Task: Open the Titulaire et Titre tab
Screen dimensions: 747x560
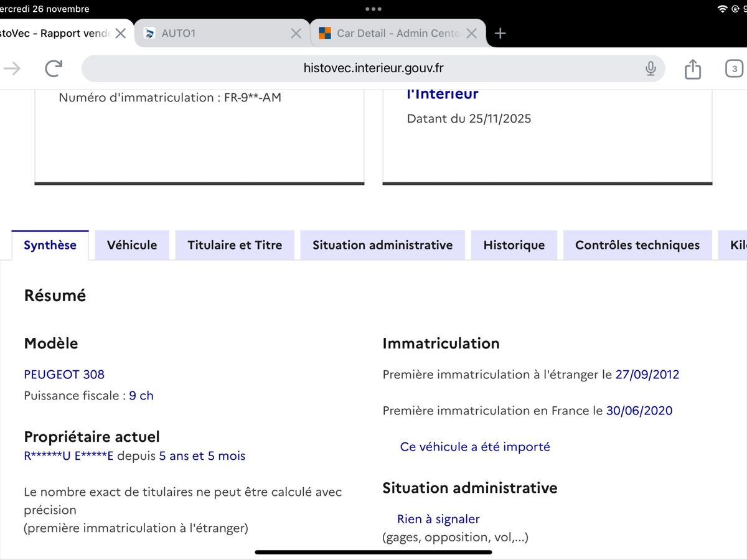Action: click(235, 245)
